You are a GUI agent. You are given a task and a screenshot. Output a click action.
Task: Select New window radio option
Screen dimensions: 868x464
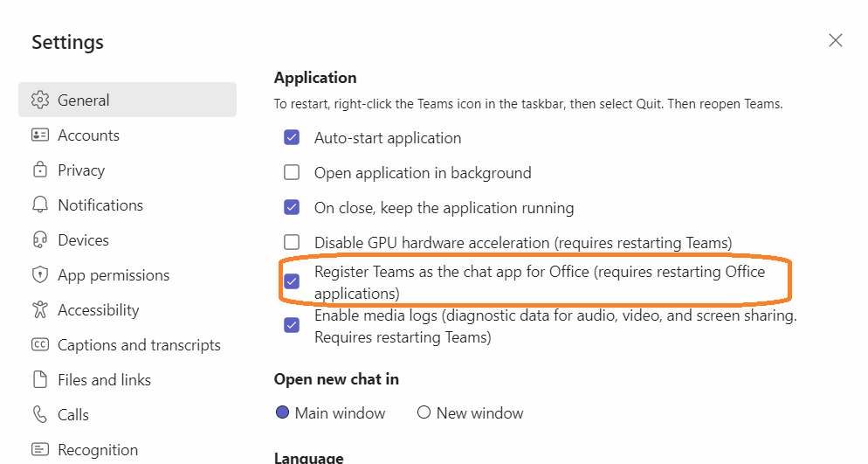[x=424, y=412]
